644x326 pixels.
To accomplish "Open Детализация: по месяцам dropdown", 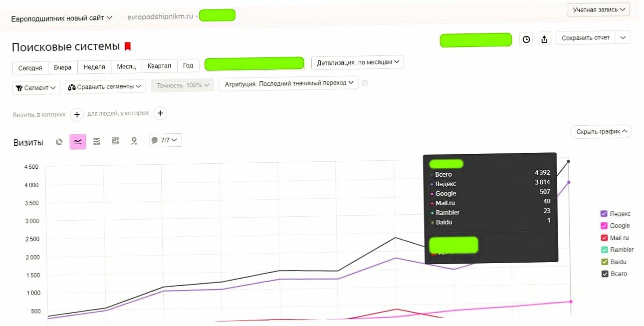I will [x=358, y=62].
